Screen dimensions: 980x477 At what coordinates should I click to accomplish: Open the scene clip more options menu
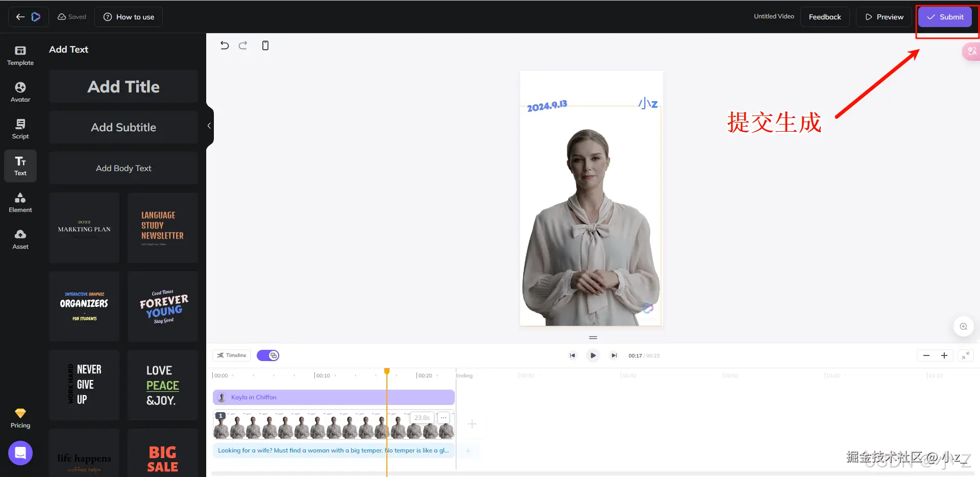[444, 418]
